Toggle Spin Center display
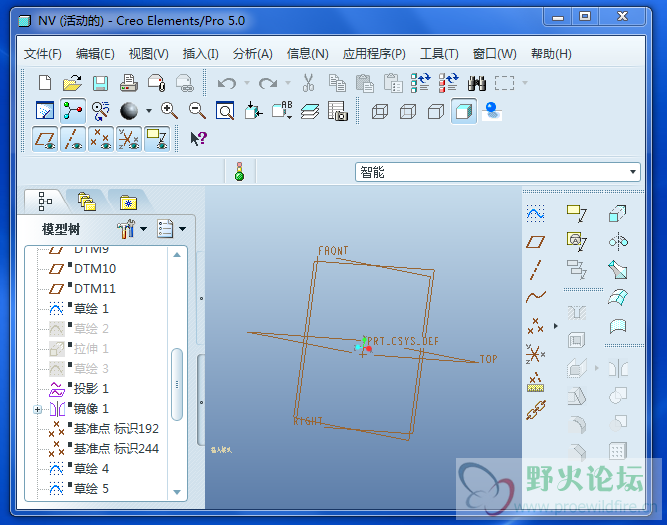Viewport: 667px width, 525px height. (x=73, y=111)
